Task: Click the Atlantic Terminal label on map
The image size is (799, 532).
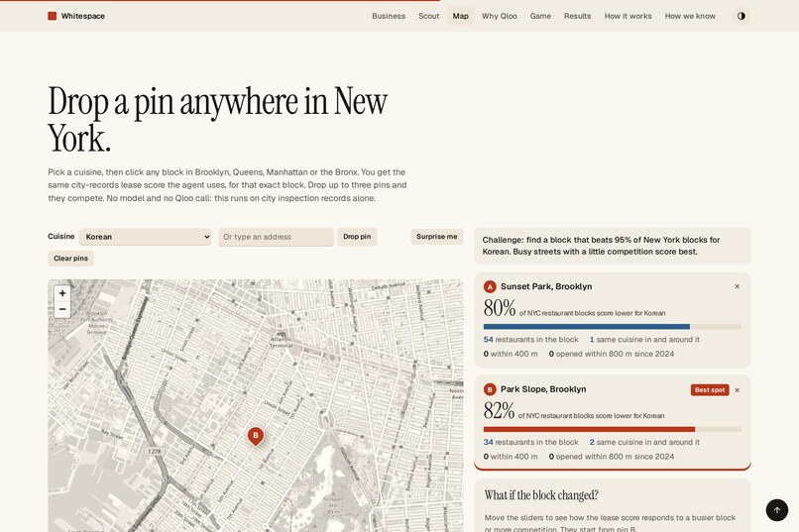Action: point(281,342)
